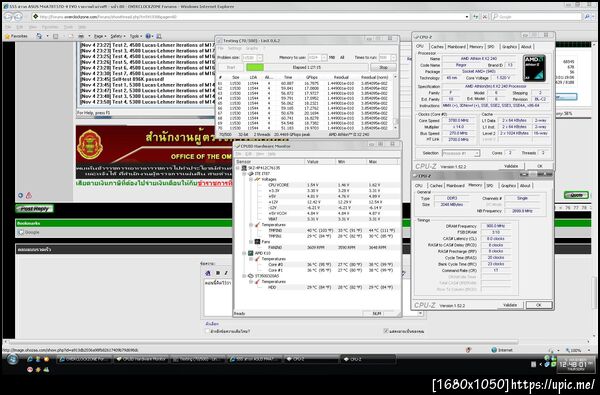Collapse AMD K10 node in HWMonitor
600x395 pixels.
tap(245, 253)
